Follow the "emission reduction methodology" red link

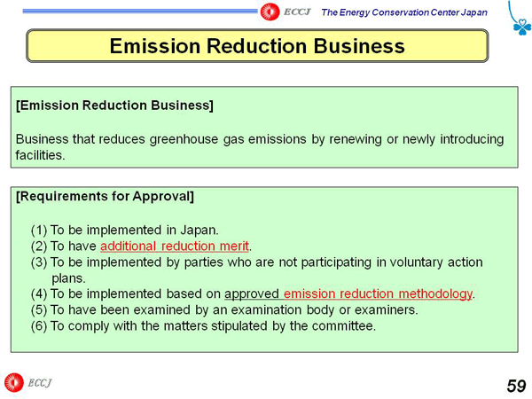[x=378, y=293]
